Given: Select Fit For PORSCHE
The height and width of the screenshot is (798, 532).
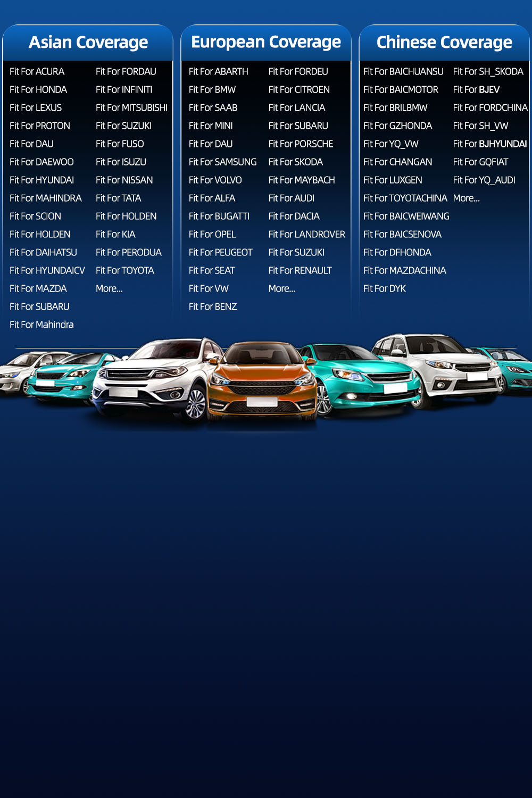Looking at the screenshot, I should pos(301,144).
